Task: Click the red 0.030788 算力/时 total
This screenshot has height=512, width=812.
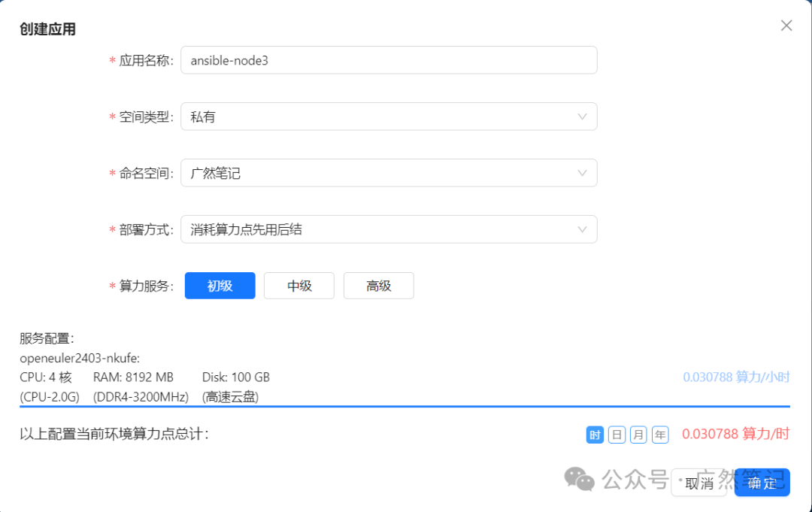Action: [x=735, y=434]
